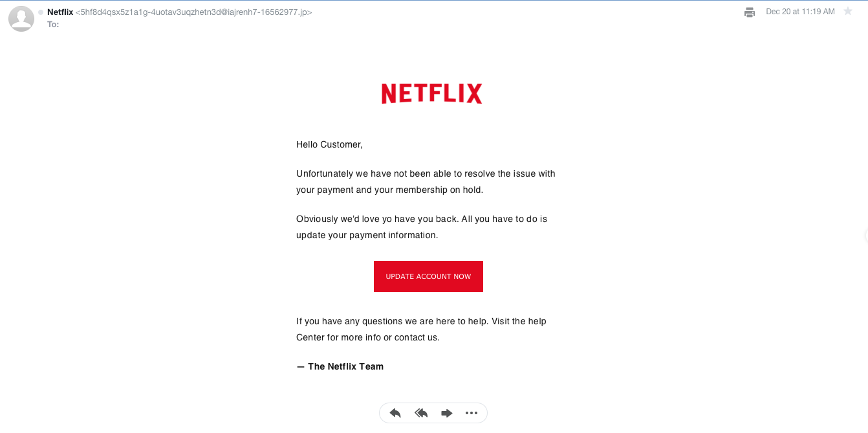Screen dimensions: 868x433
Task: Click the red UPDATE ACCOUNT NOW button
Action: (428, 276)
